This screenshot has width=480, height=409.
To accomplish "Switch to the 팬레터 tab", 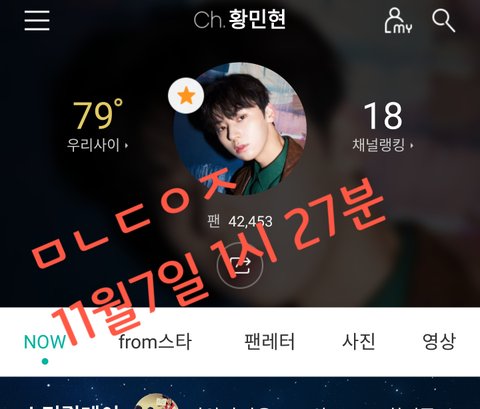I will tap(269, 342).
